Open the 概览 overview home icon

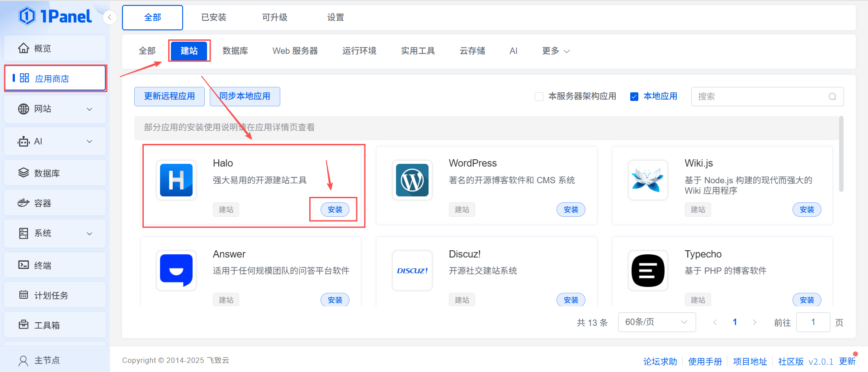click(x=24, y=48)
